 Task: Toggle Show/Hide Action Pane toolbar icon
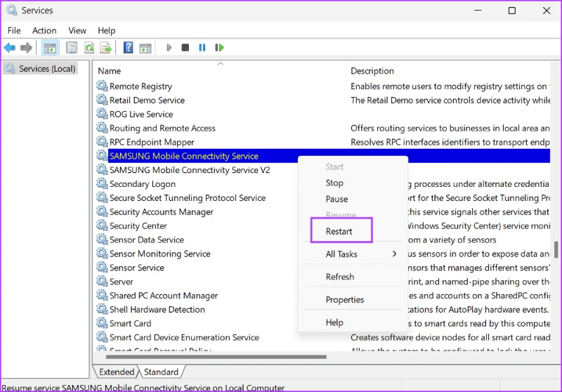(145, 48)
